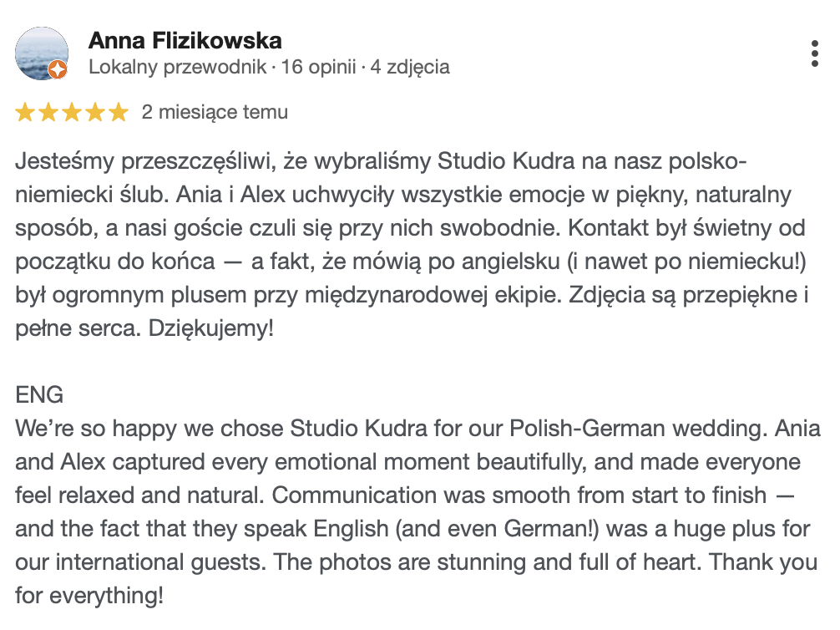840x630 pixels.
Task: Click the "2 miesiące temu" timestamp
Action: pyautogui.click(x=215, y=112)
